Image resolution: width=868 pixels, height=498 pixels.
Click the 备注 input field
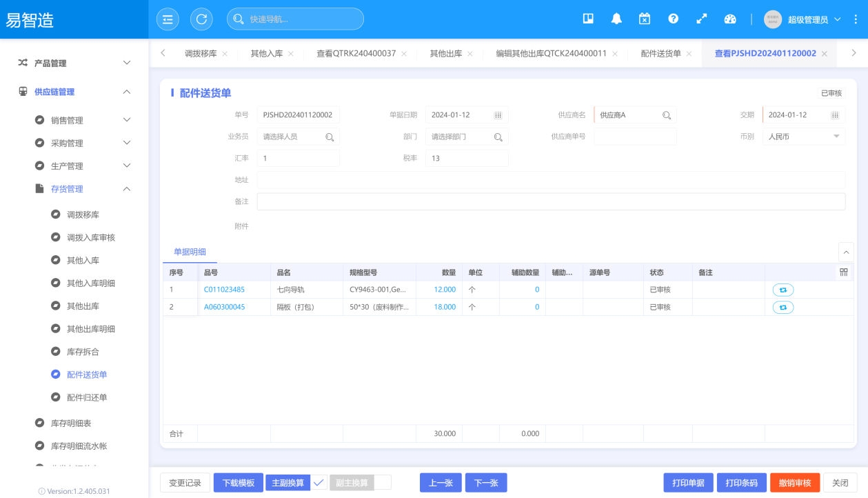click(550, 201)
